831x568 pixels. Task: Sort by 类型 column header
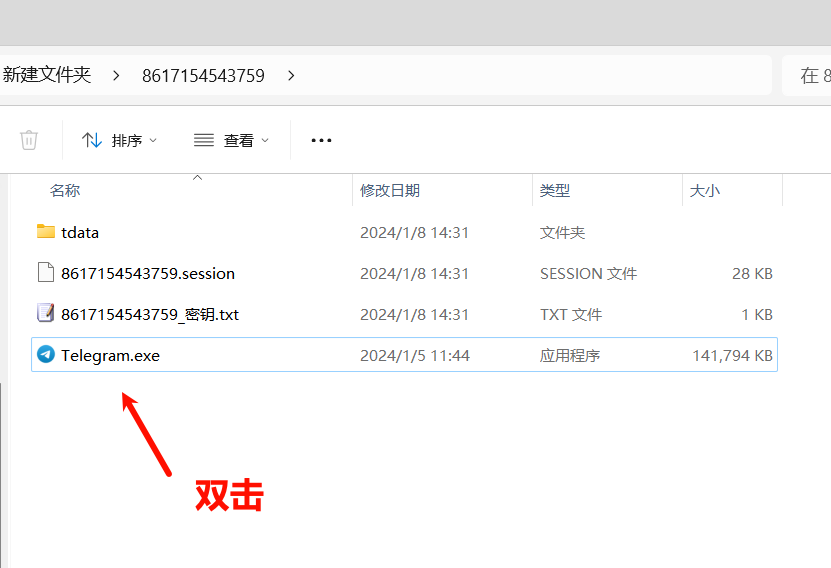[555, 190]
